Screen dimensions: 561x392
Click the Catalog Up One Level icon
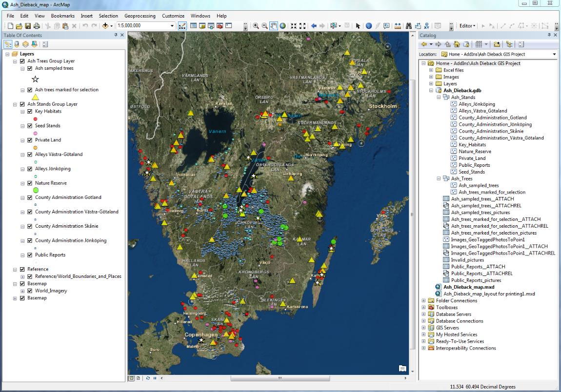click(x=448, y=44)
